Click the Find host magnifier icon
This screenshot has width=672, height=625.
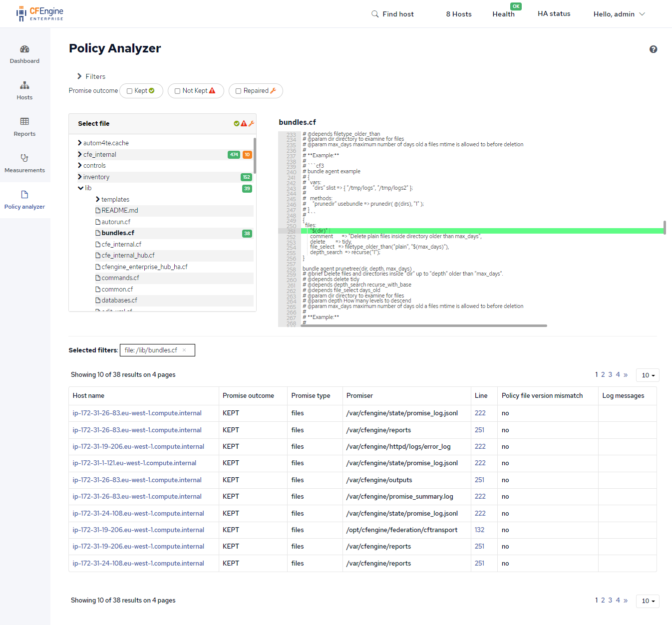pos(375,14)
